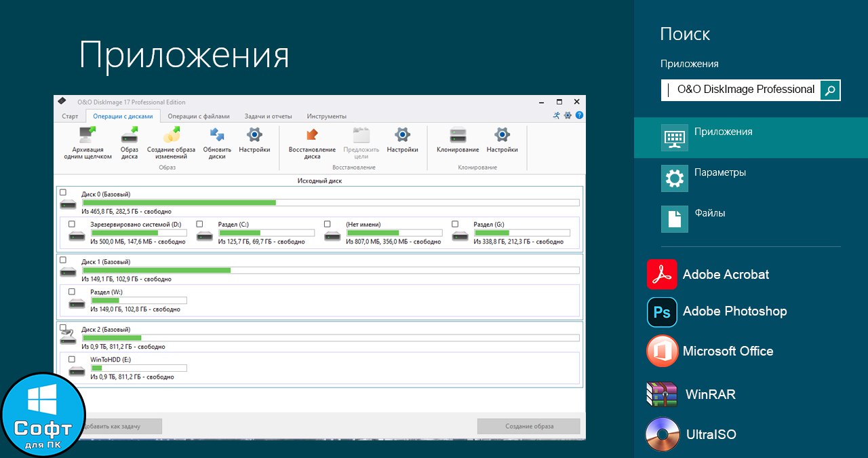Image resolution: width=868 pixels, height=458 pixels.
Task: Select the Disk image (Образ диска) icon
Action: pos(130,134)
